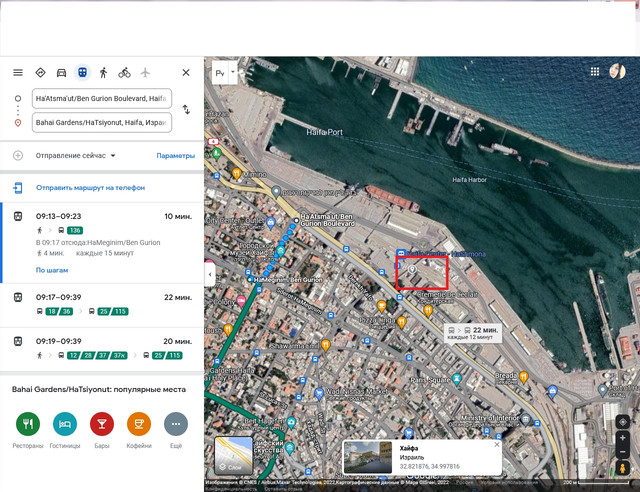Show bars 'Бары' nearby

coord(102,424)
